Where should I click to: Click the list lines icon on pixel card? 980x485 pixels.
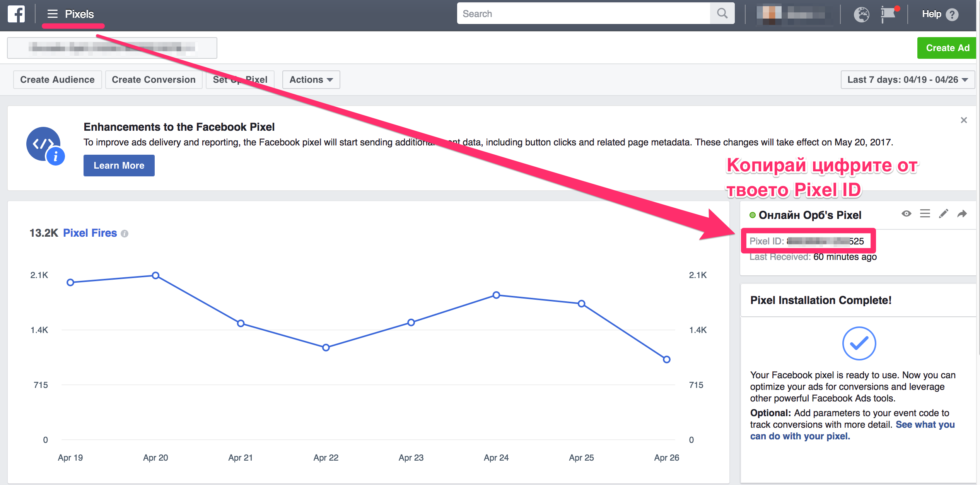point(925,213)
